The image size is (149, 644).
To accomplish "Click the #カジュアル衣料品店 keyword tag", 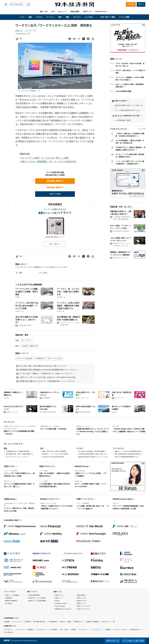I will (24, 358).
